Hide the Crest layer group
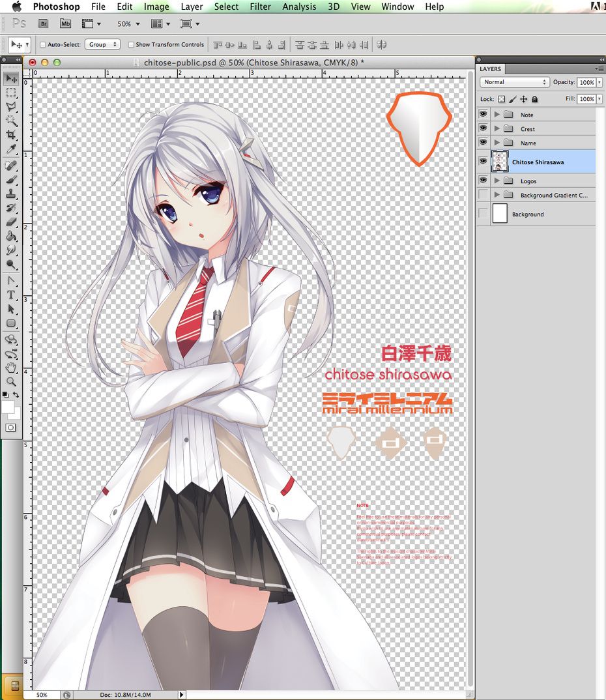This screenshot has width=606, height=700. pyautogui.click(x=483, y=128)
